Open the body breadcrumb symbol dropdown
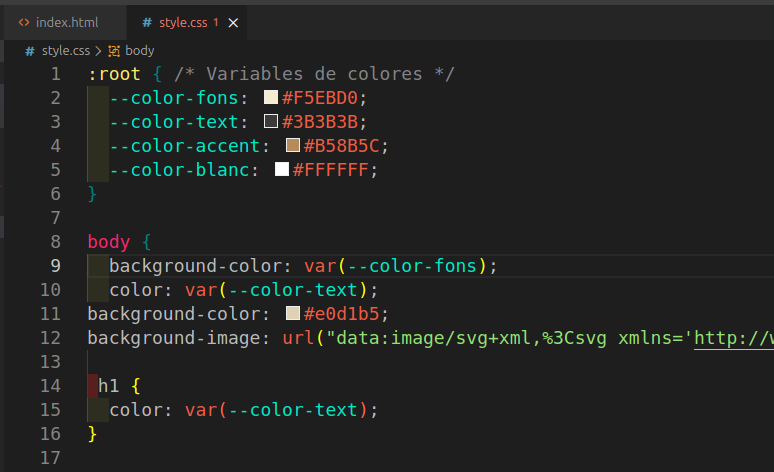The width and height of the screenshot is (774, 472). [x=139, y=50]
